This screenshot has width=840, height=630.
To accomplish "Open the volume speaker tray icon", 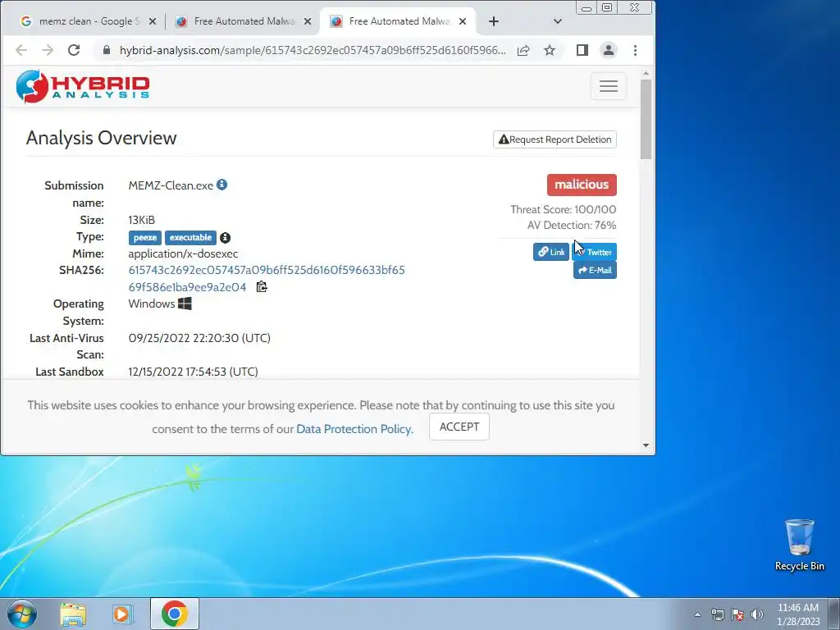I will point(757,614).
